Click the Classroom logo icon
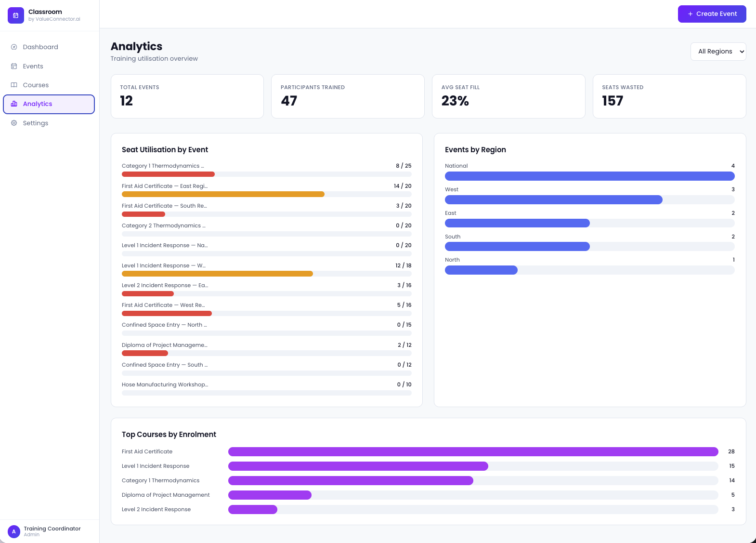Viewport: 756px width, 543px height. (16, 15)
